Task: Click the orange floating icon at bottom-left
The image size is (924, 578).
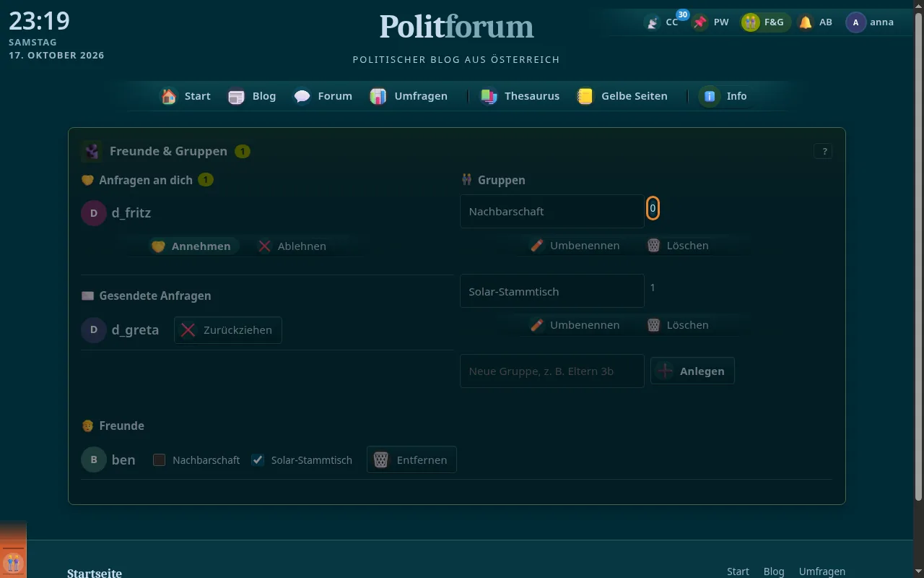Action: click(x=13, y=562)
